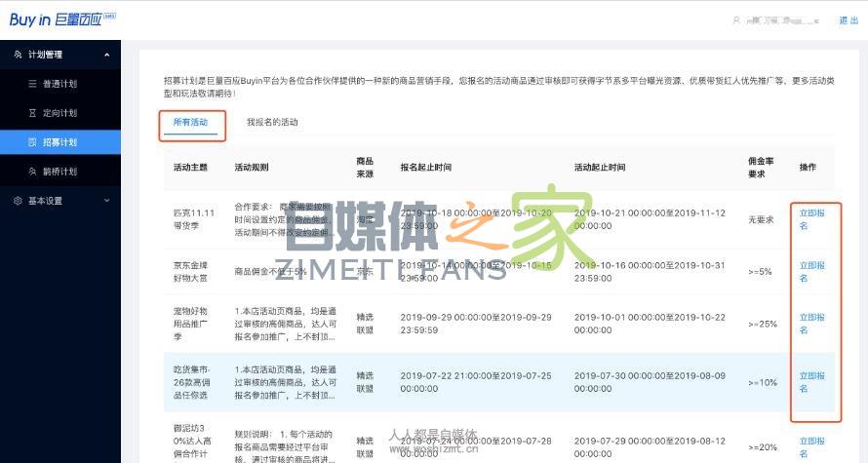Click 精选联盟 source in 吃货集市 row

point(365,382)
